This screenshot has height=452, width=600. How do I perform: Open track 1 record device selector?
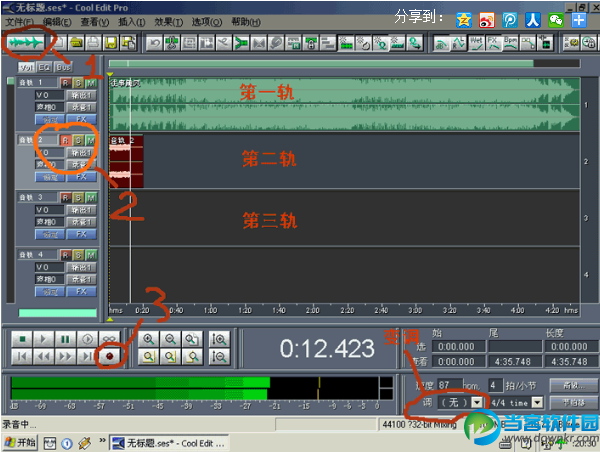click(82, 108)
